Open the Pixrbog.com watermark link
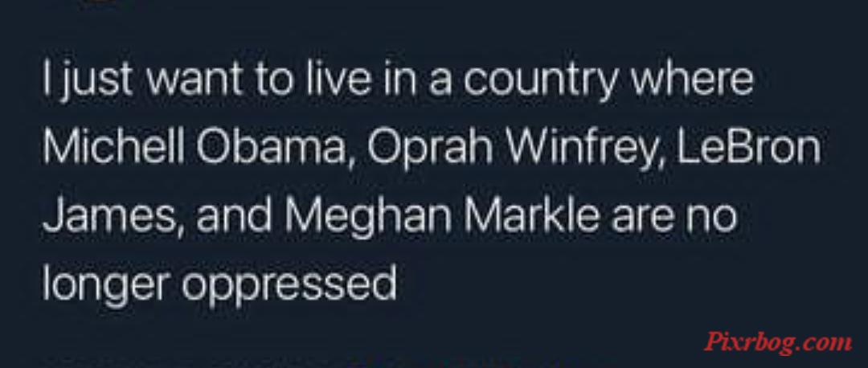This screenshot has height=368, width=868. click(778, 341)
